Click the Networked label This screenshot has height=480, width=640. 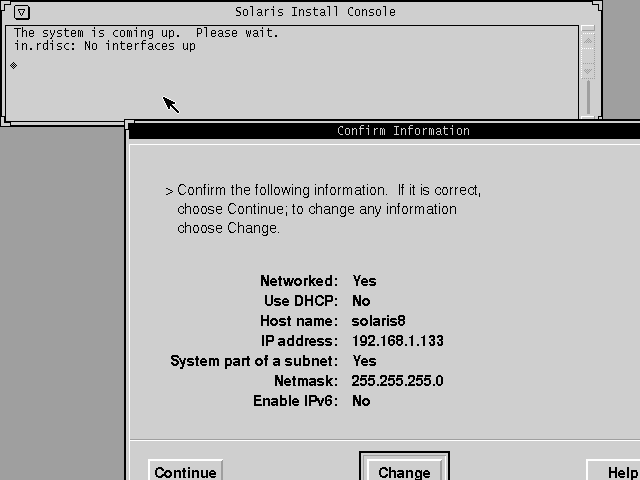coord(299,281)
